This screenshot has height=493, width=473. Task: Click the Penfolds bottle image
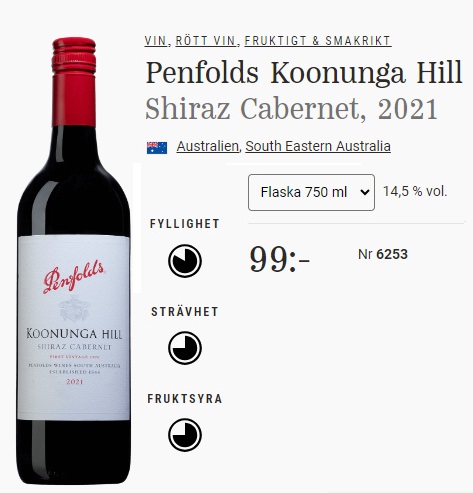[x=74, y=261]
